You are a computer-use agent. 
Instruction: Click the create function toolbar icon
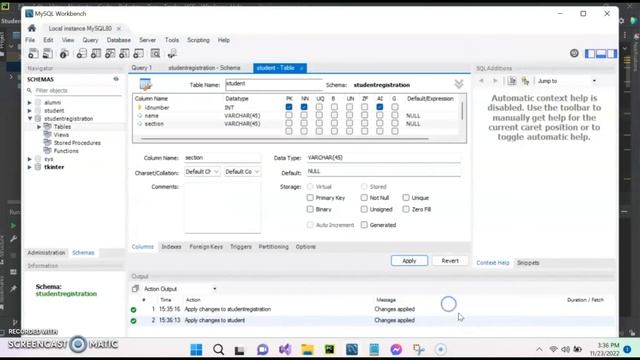139,53
